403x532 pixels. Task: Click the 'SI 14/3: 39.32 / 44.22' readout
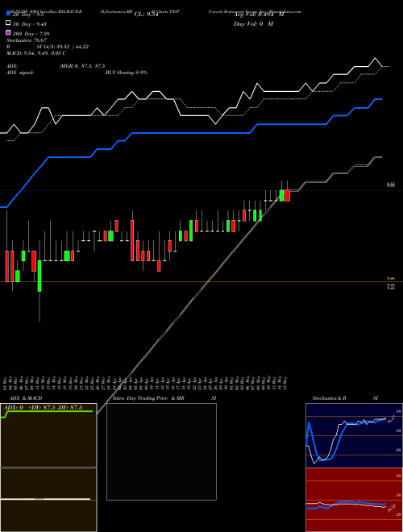[x=63, y=47]
